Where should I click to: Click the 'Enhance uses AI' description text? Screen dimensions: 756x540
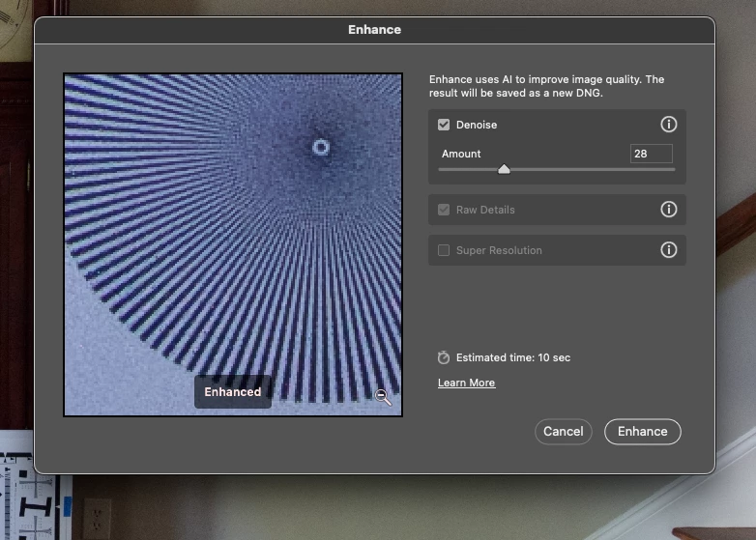pos(547,86)
